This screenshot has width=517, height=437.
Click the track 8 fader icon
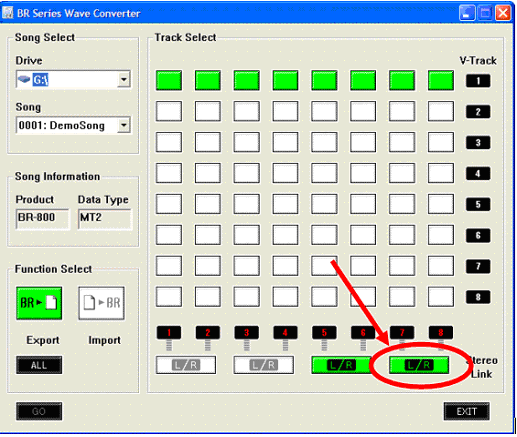tap(441, 338)
